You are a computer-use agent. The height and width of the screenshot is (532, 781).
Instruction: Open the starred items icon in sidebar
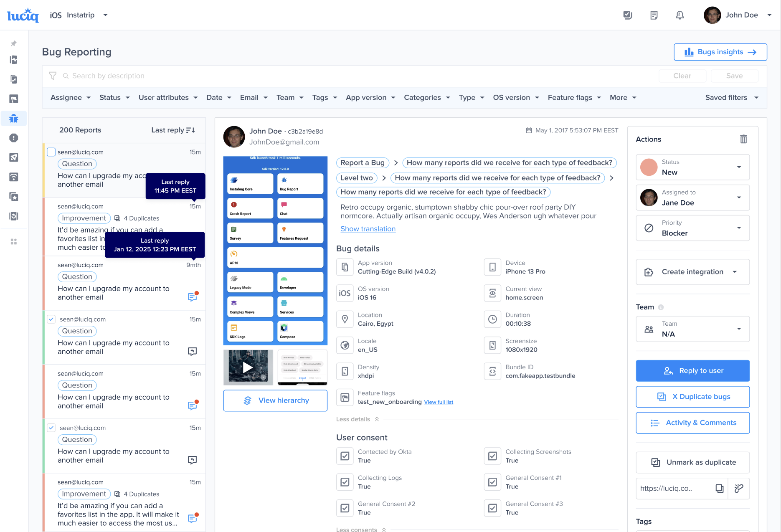pos(14,197)
